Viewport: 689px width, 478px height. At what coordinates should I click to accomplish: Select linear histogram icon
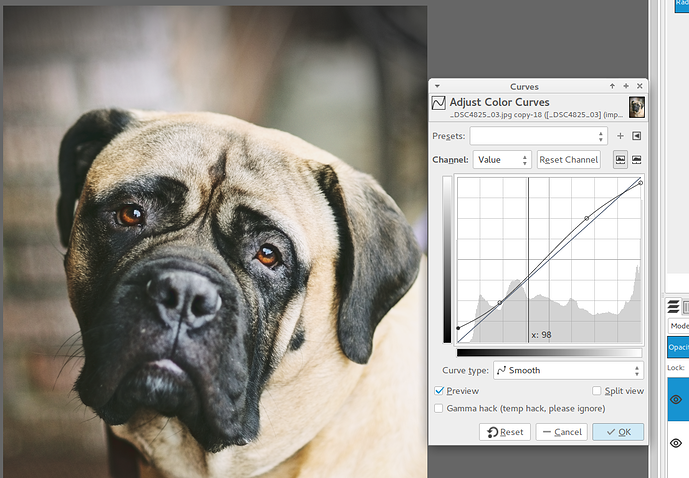620,160
